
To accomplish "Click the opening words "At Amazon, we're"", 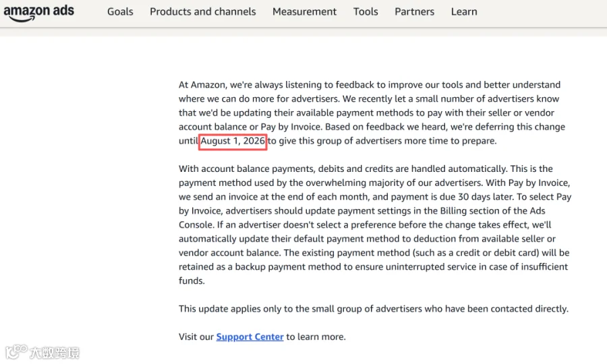I will click(211, 85).
